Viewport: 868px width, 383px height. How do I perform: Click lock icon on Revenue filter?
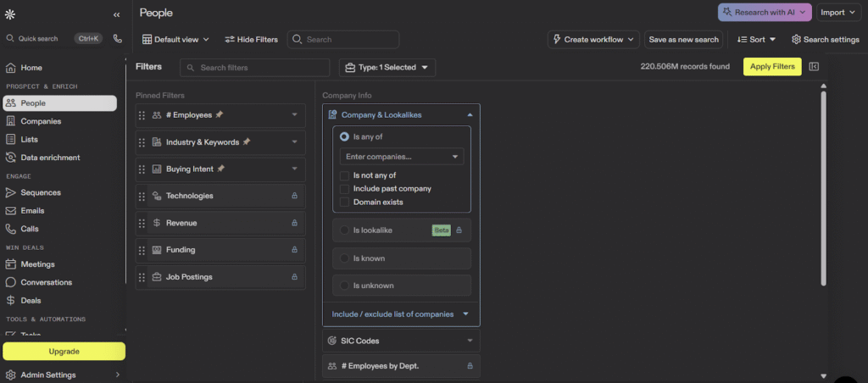(x=294, y=223)
